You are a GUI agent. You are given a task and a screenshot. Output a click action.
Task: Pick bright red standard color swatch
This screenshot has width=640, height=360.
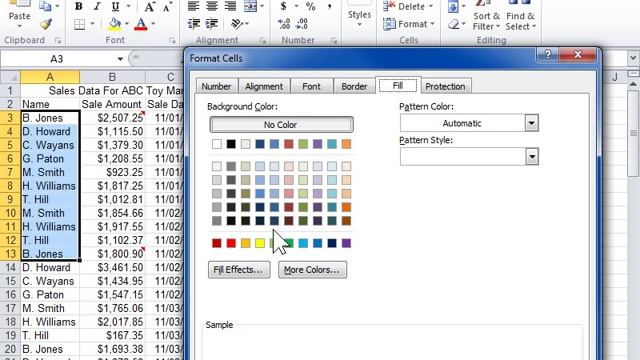click(x=231, y=243)
